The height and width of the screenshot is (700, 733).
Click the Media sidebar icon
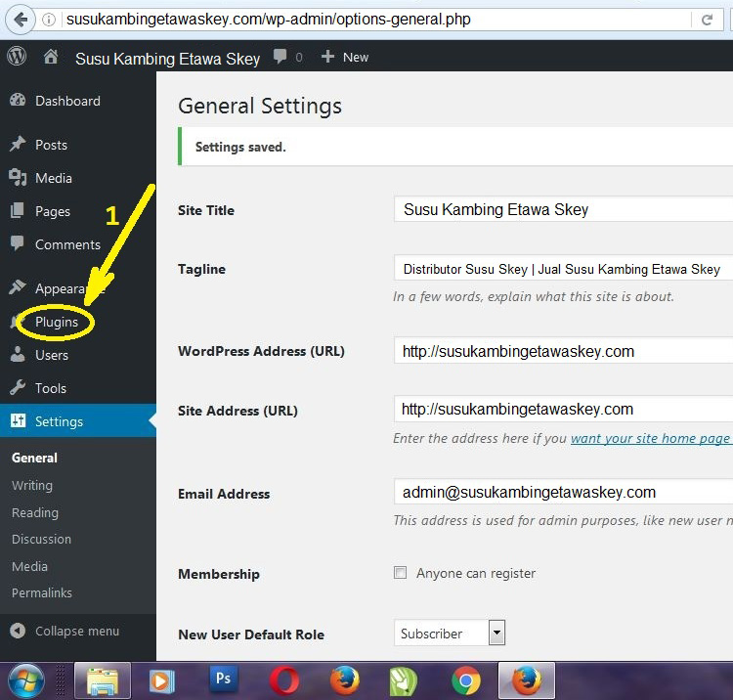click(18, 178)
